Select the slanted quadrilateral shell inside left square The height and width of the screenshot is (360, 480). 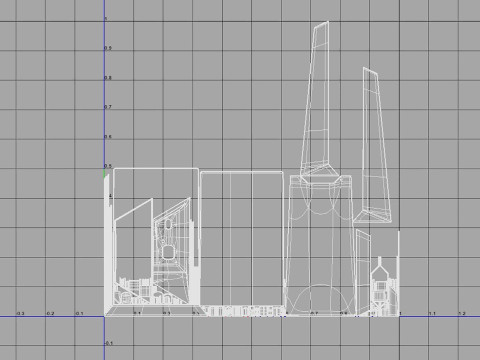133,250
